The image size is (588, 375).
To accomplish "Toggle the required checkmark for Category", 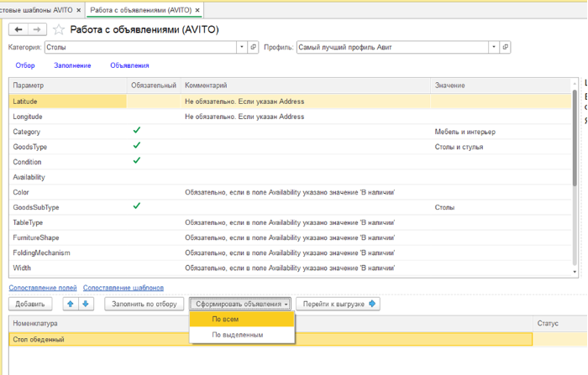I will pos(136,131).
